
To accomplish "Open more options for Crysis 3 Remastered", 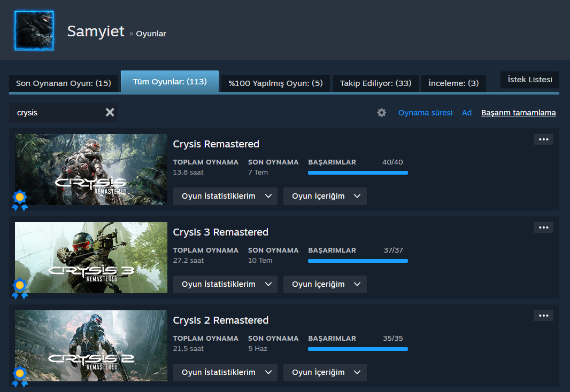I will point(543,228).
